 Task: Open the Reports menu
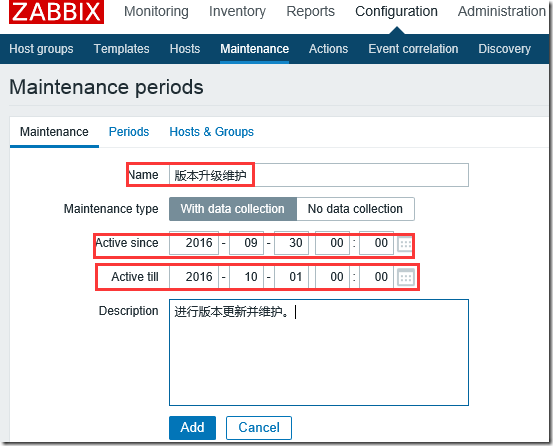[x=310, y=11]
